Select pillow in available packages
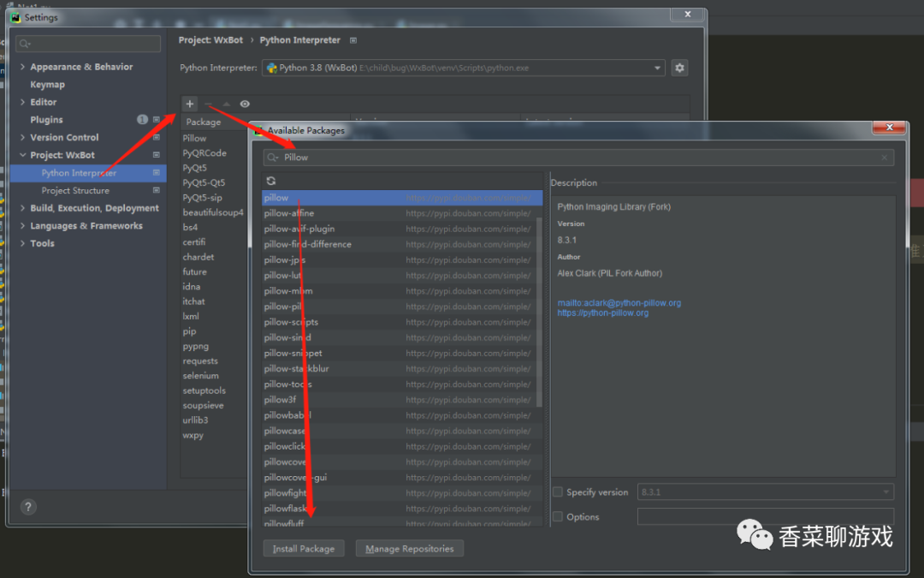924x578 pixels. click(402, 198)
